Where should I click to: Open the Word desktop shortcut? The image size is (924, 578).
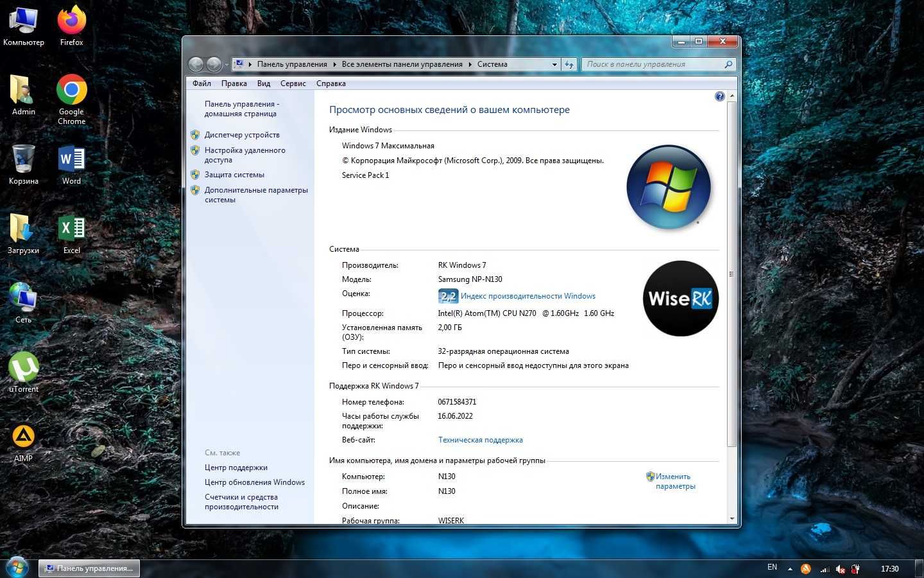[72, 165]
